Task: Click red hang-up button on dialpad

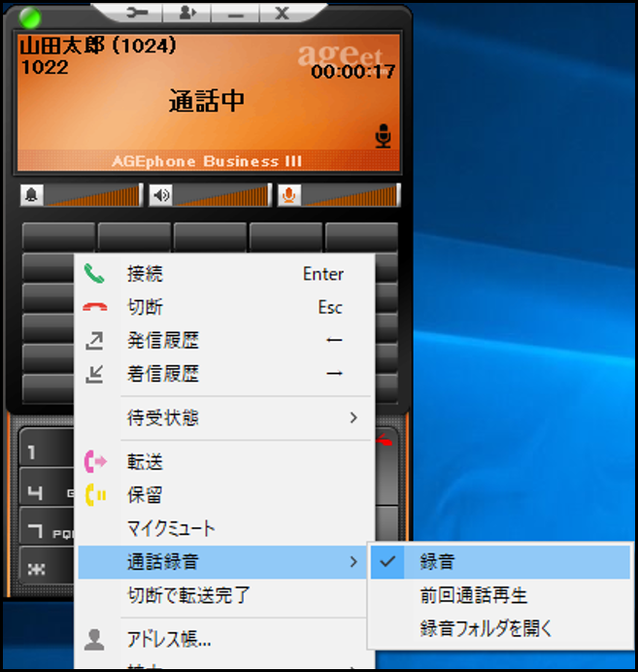Action: [x=386, y=439]
